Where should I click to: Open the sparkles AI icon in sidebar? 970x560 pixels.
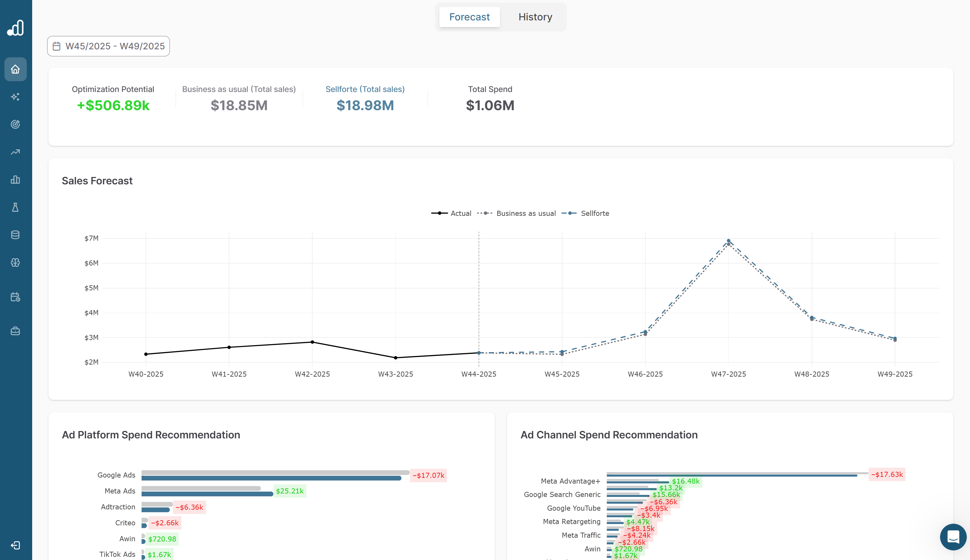(15, 97)
